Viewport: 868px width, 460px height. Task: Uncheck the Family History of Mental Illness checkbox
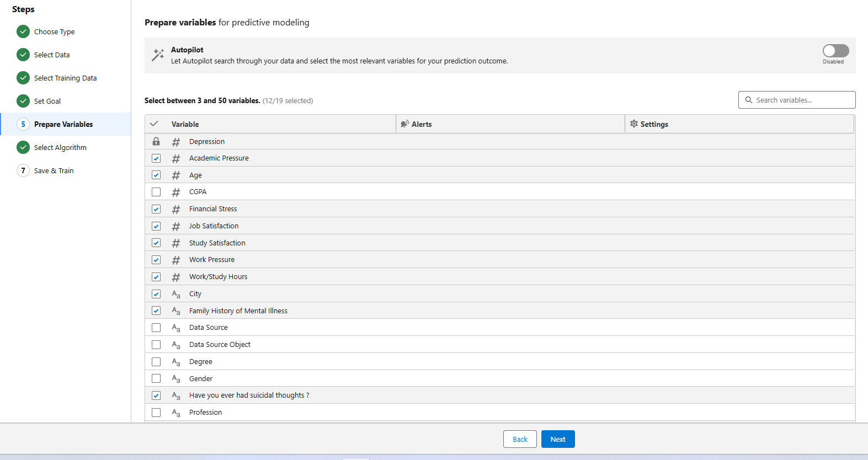(156, 311)
